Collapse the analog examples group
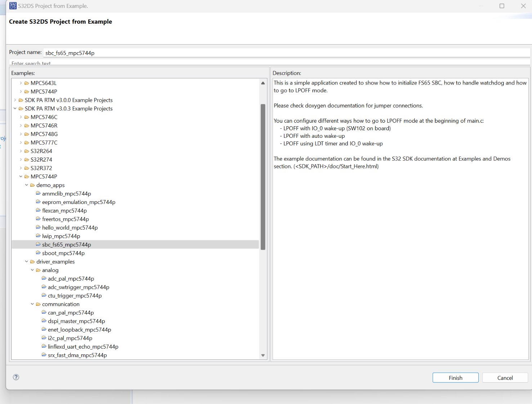Image resolution: width=532 pixels, height=404 pixels. (x=32, y=270)
